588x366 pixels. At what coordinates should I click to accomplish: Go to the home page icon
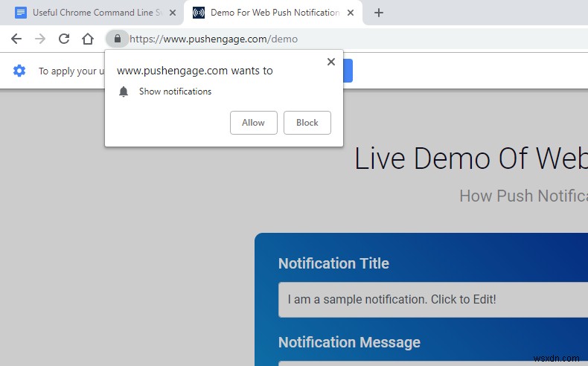pos(88,39)
